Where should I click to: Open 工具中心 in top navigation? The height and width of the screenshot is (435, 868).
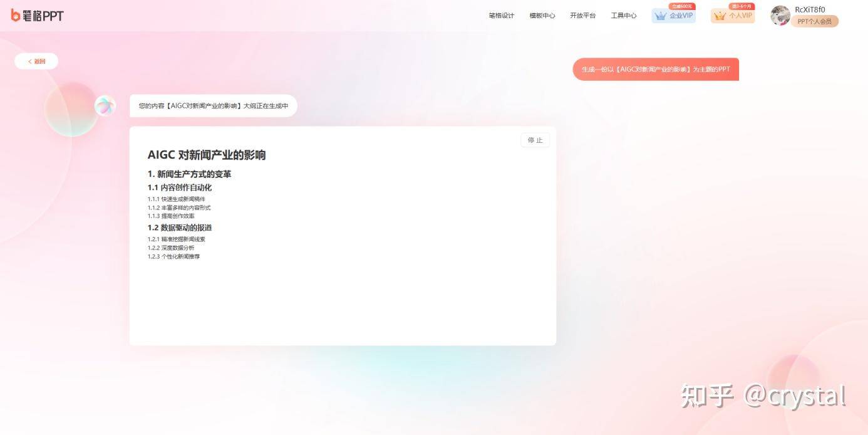[x=623, y=16]
